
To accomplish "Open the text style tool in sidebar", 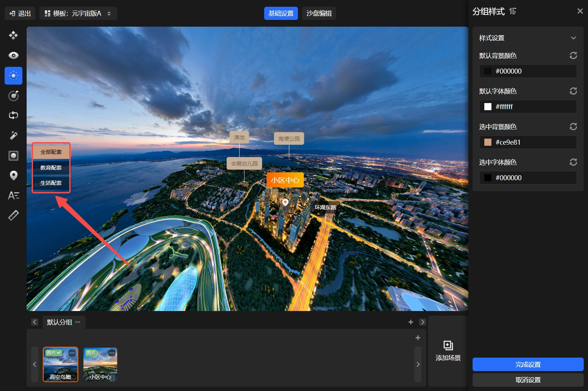I will point(13,195).
